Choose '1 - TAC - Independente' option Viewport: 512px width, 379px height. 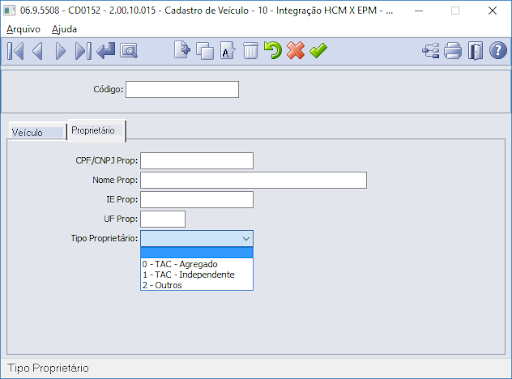tap(197, 275)
